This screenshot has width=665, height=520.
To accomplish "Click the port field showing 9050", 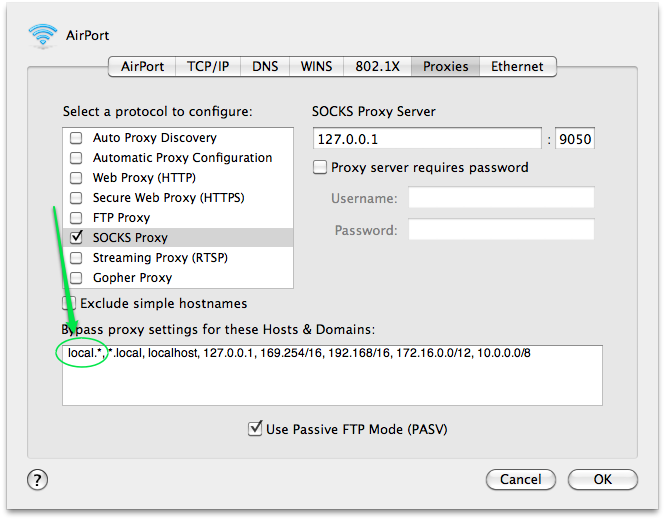I will coord(575,139).
